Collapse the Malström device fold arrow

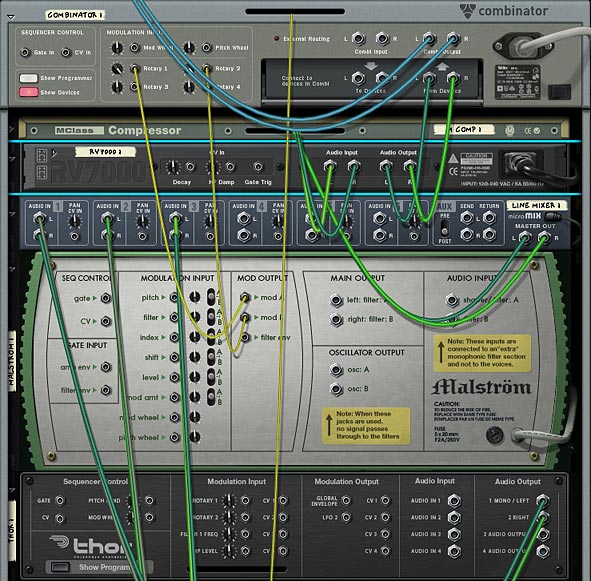click(x=11, y=269)
